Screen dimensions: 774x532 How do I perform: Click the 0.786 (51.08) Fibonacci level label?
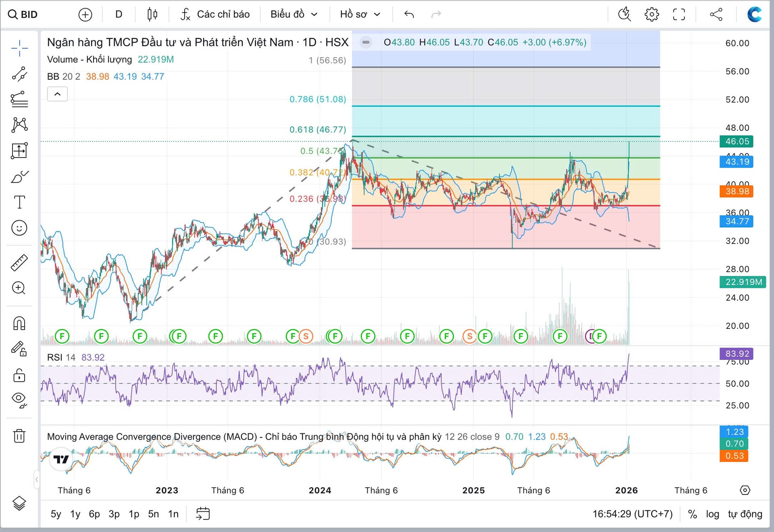[x=318, y=99]
